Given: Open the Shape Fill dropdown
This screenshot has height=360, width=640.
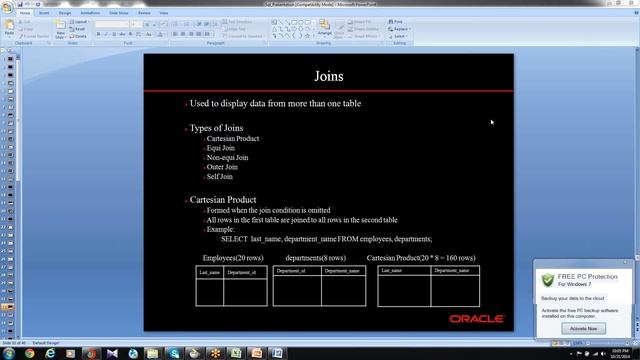Looking at the screenshot, I should coord(362,22).
